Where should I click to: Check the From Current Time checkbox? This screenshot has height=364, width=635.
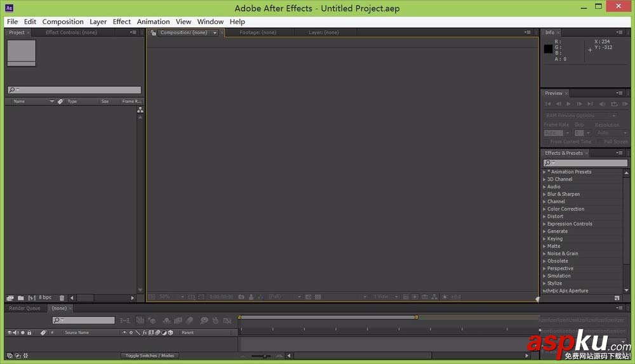(x=546, y=142)
